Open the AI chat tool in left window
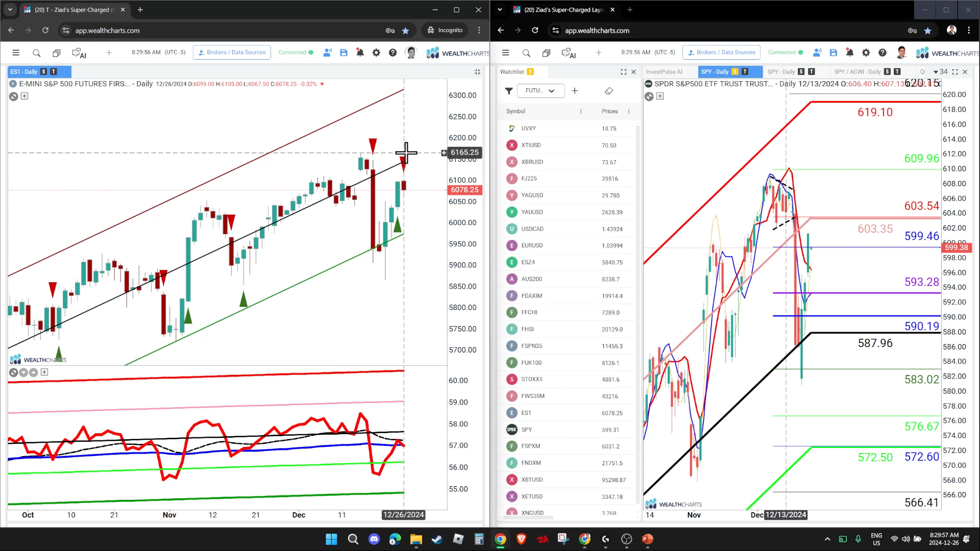Screen dimensions: 980x551 pos(79,53)
